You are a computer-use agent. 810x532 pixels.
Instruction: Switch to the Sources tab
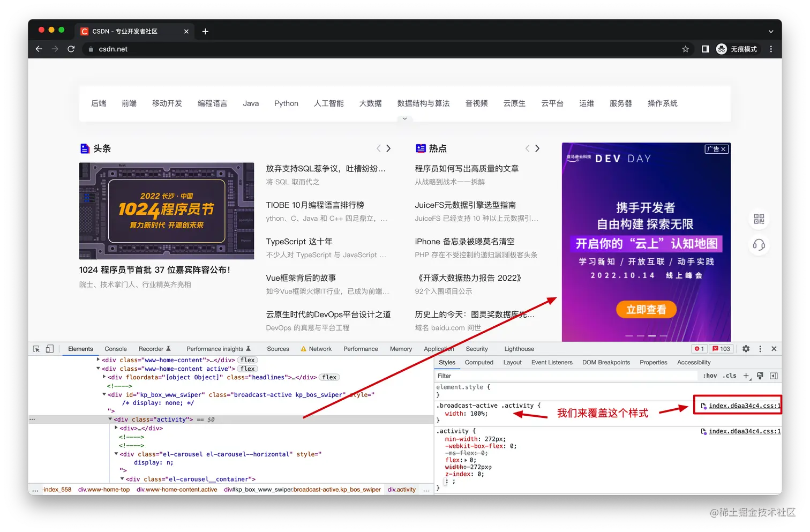point(278,349)
